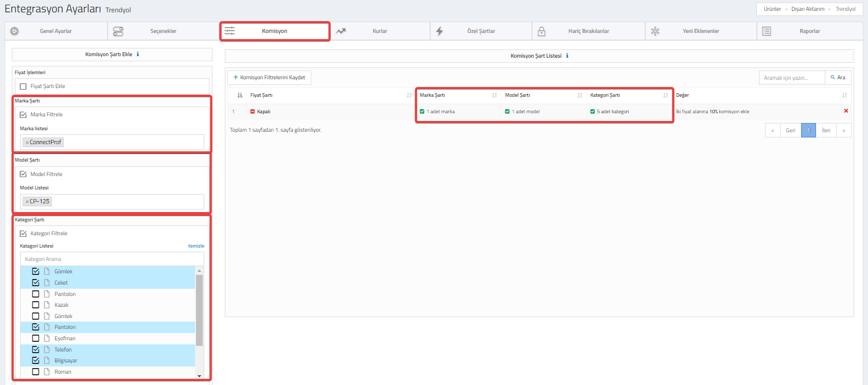Uncheck the Telefon category checkbox

[36, 349]
